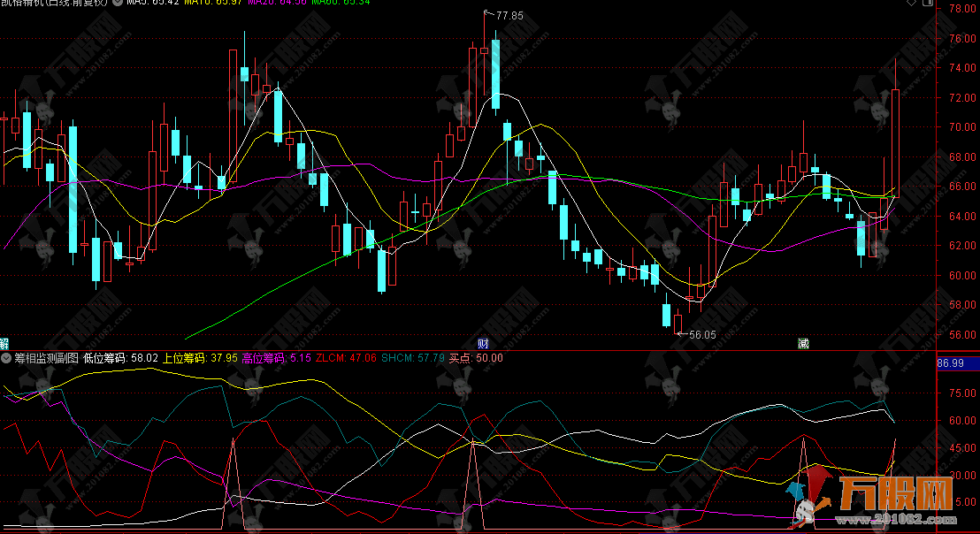This screenshot has height=534, width=980.
Task: Click the 财 event marker on the chart
Action: (483, 343)
